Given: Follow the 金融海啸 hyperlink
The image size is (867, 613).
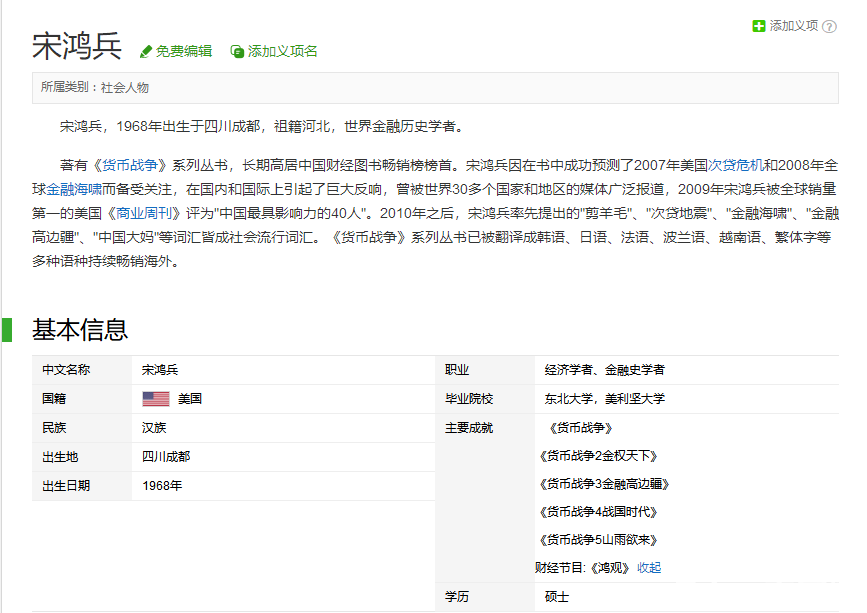Looking at the screenshot, I should click(74, 189).
